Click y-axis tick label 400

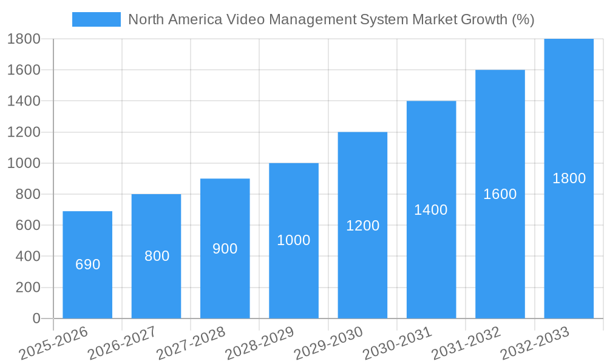click(x=28, y=256)
